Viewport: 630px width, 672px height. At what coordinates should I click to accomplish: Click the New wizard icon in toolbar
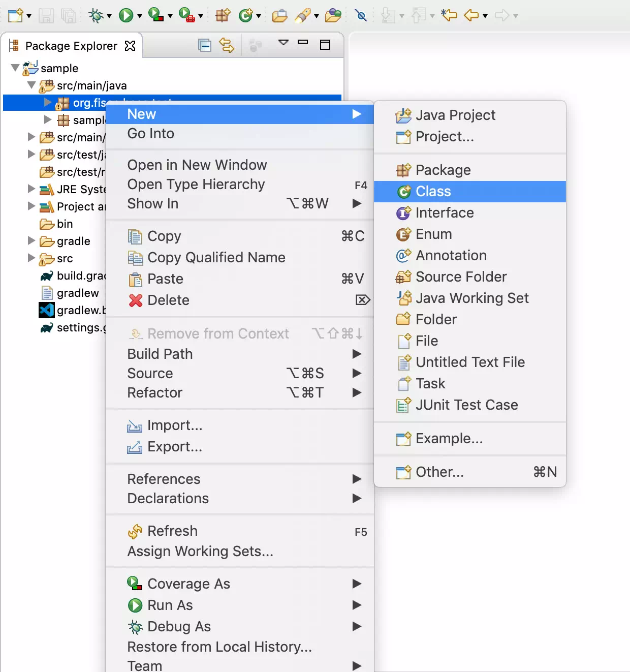pyautogui.click(x=15, y=16)
